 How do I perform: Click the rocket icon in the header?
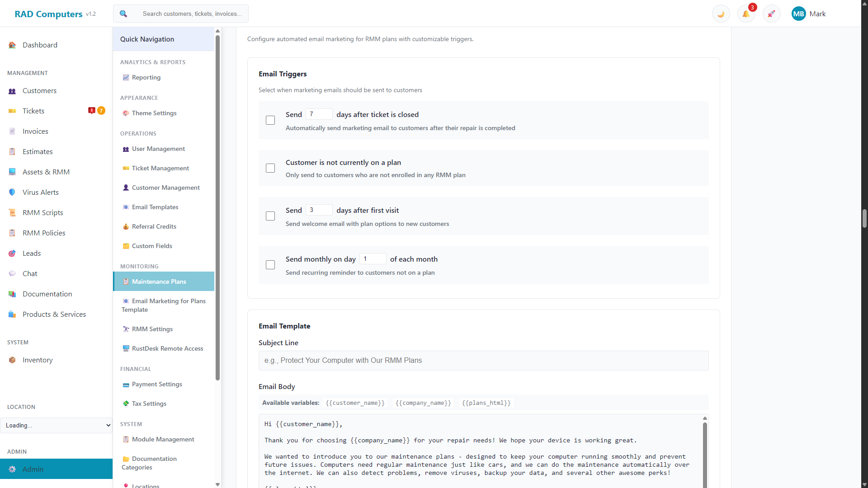pyautogui.click(x=771, y=14)
